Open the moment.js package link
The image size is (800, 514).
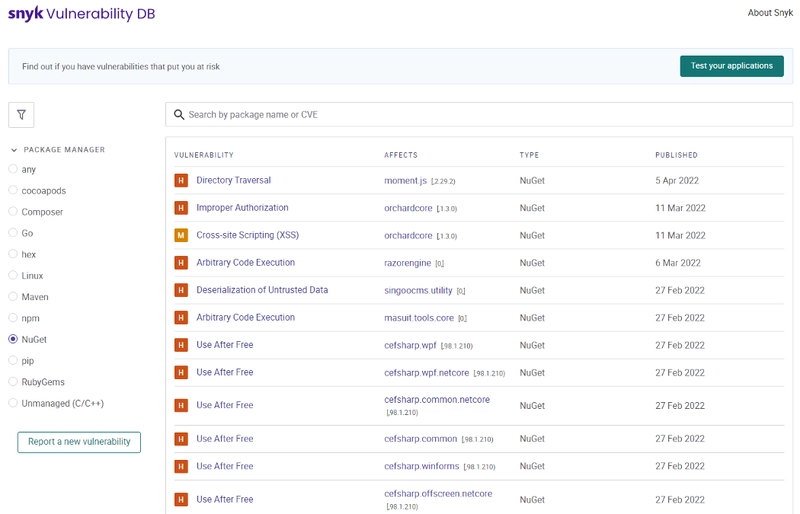405,181
